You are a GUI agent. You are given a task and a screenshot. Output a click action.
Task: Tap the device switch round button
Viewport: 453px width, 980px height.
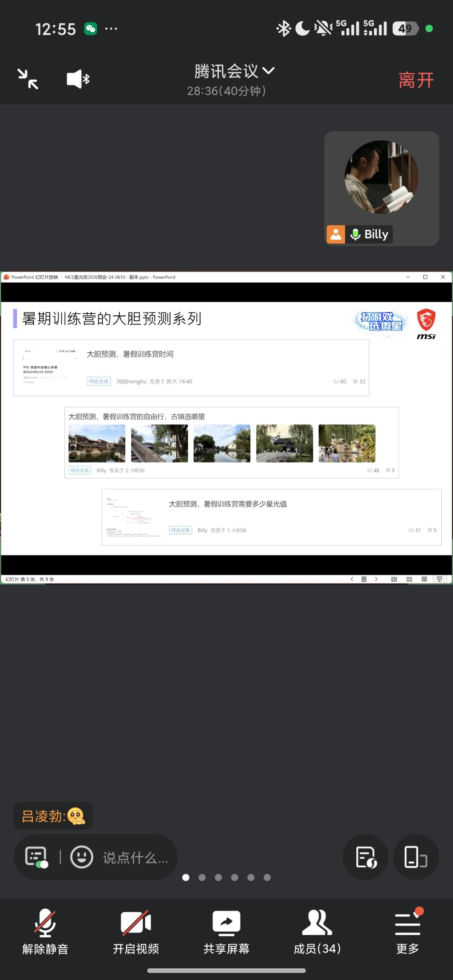click(416, 857)
